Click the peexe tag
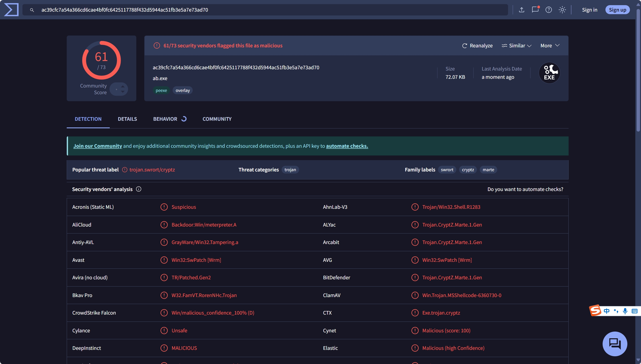This screenshot has height=364, width=641. click(161, 90)
